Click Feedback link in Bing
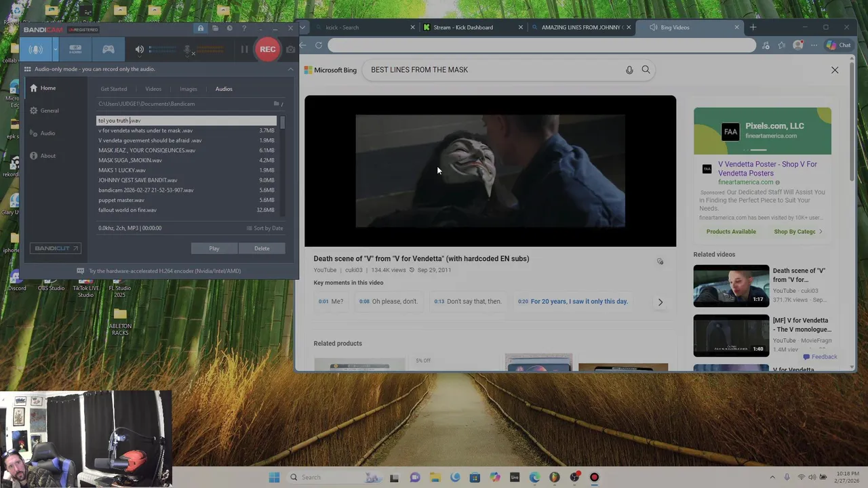Viewport: 868px width, 488px height. click(x=820, y=357)
